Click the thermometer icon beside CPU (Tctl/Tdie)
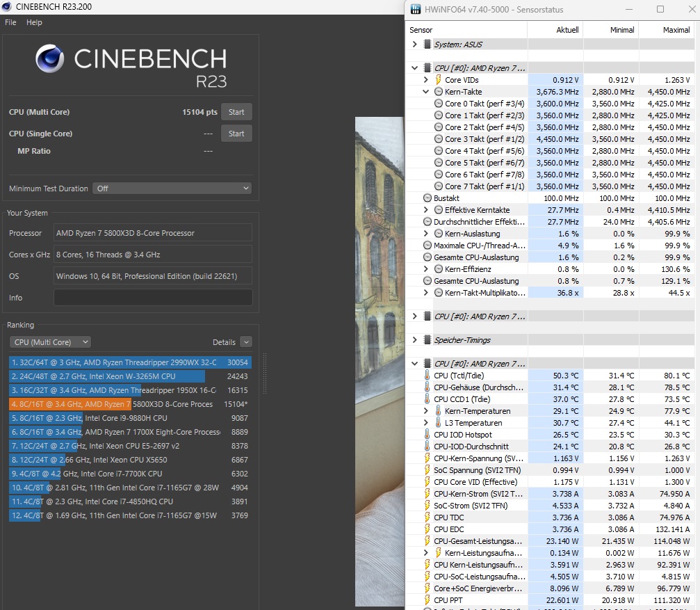The width and height of the screenshot is (700, 610). 428,375
